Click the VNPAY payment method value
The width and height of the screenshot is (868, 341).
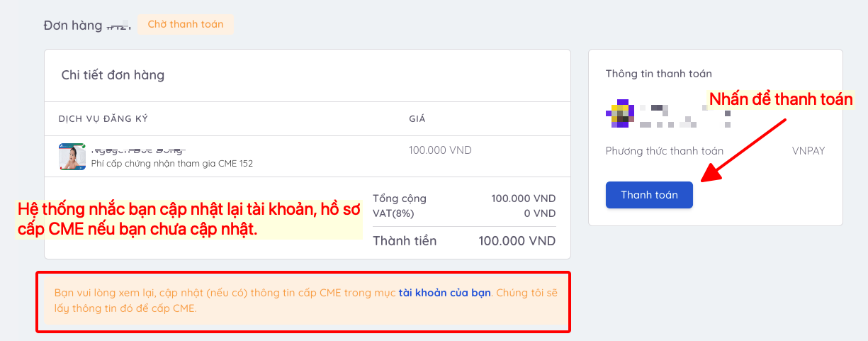[808, 151]
